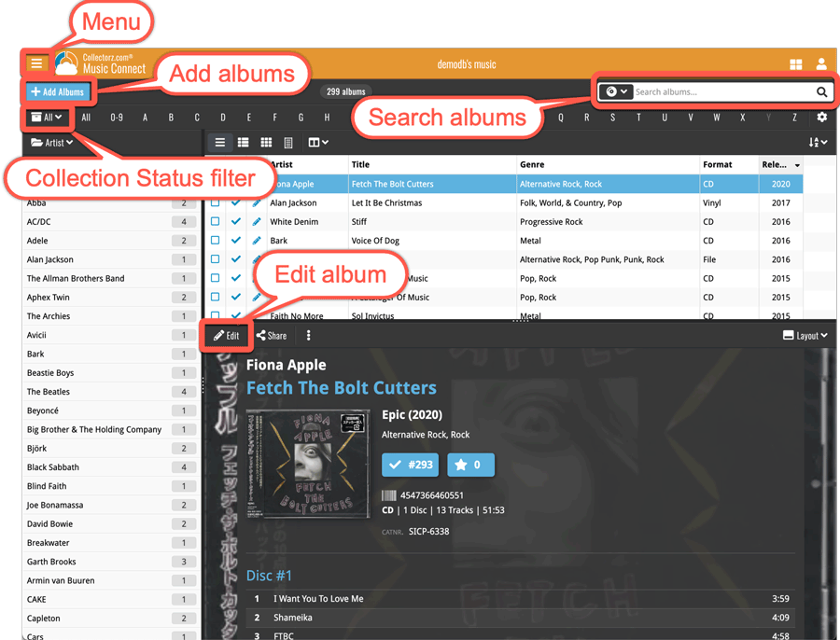Select Garth Brooks in the artist list
The width and height of the screenshot is (840, 640).
[x=110, y=562]
